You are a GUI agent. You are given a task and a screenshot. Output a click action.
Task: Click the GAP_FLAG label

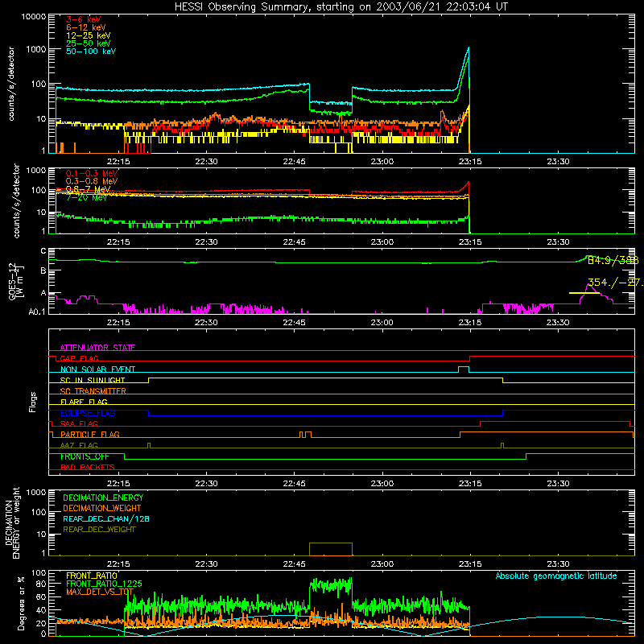pyautogui.click(x=79, y=358)
